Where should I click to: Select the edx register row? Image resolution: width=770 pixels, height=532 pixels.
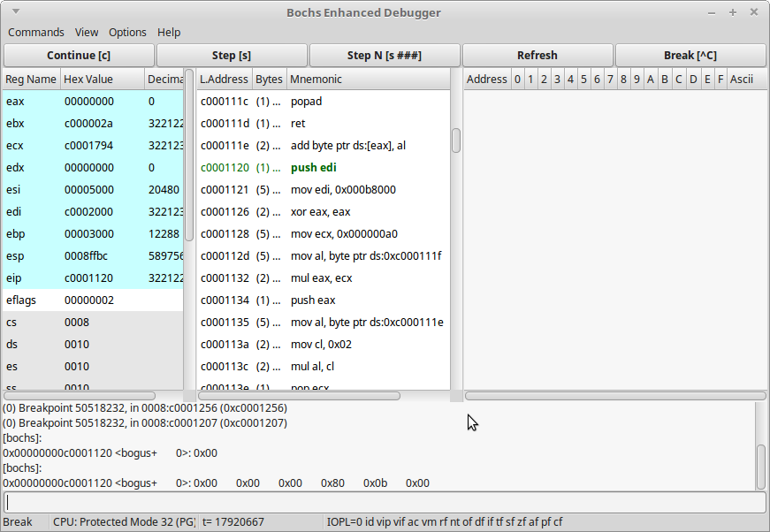click(x=93, y=168)
